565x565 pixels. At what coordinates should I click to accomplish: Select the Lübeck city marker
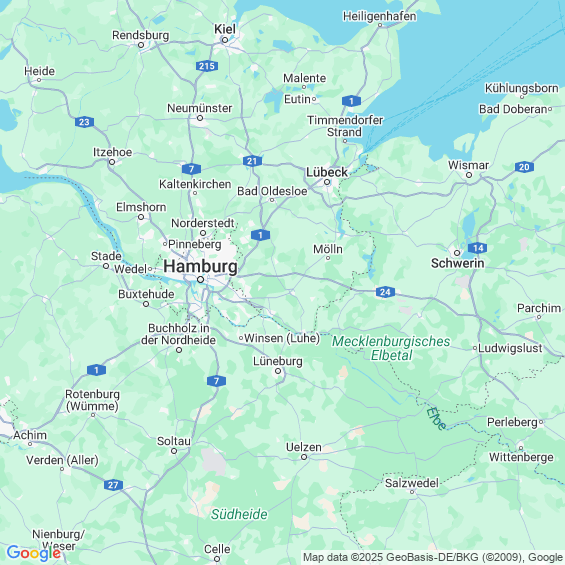(x=327, y=182)
